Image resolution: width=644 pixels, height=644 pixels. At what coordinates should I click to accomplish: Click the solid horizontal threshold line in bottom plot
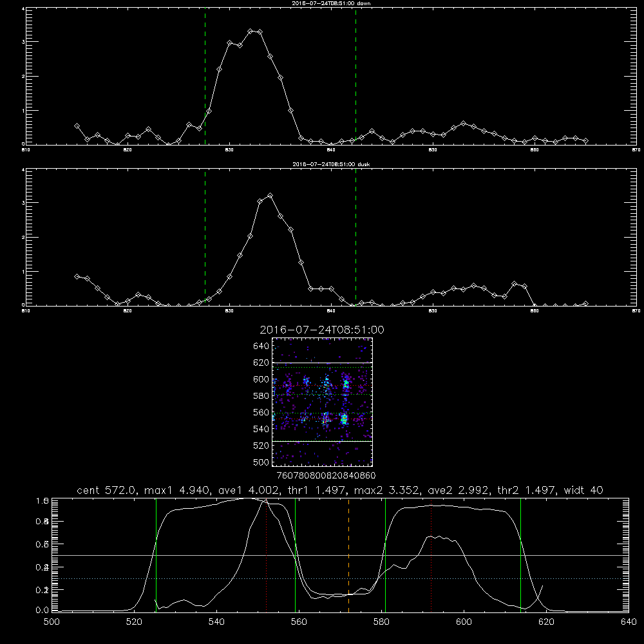341,555
